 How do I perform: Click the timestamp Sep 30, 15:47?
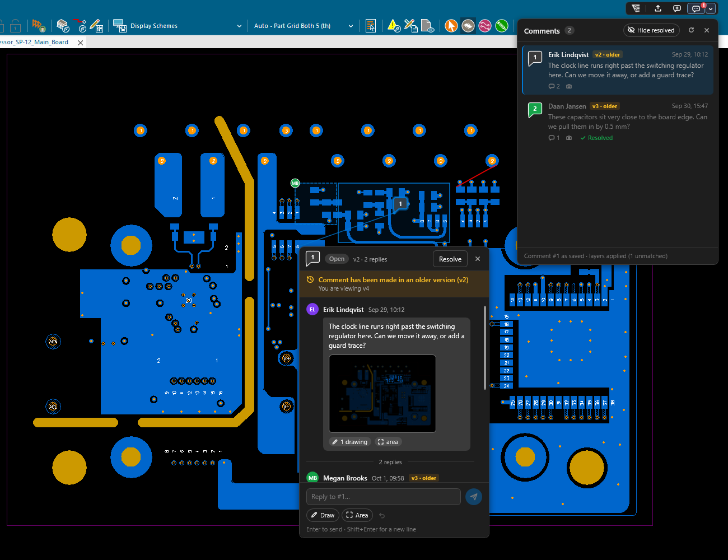[x=690, y=106]
